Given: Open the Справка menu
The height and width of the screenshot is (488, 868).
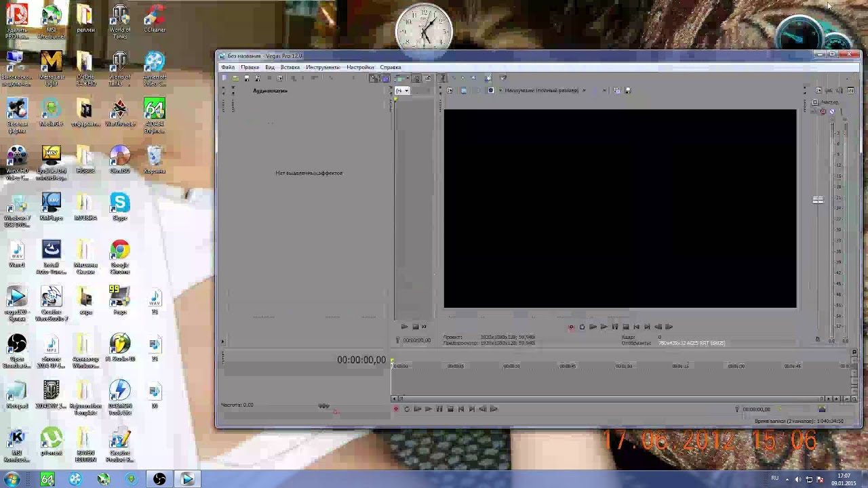Looking at the screenshot, I should point(391,67).
